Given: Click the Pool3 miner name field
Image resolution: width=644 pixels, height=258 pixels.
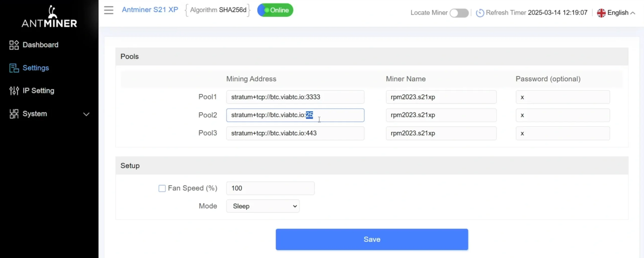Looking at the screenshot, I should pyautogui.click(x=441, y=133).
